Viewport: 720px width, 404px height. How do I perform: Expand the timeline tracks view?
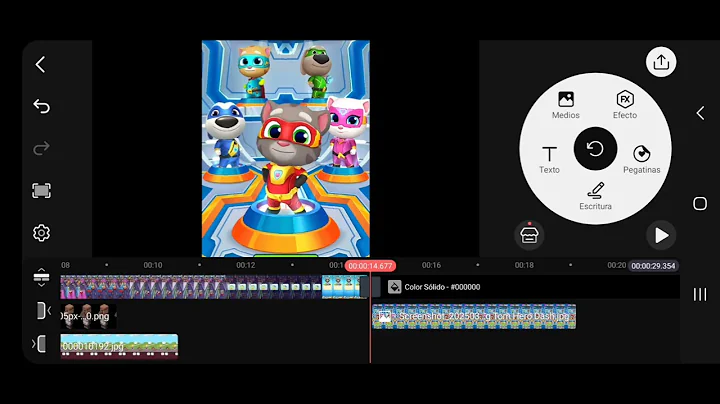tap(41, 277)
